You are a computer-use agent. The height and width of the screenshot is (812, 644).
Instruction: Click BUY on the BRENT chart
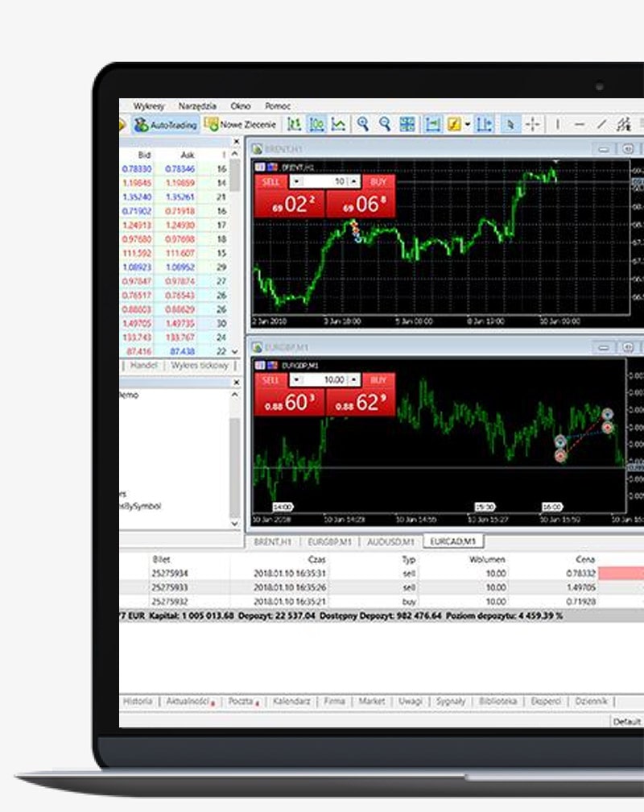(x=361, y=197)
